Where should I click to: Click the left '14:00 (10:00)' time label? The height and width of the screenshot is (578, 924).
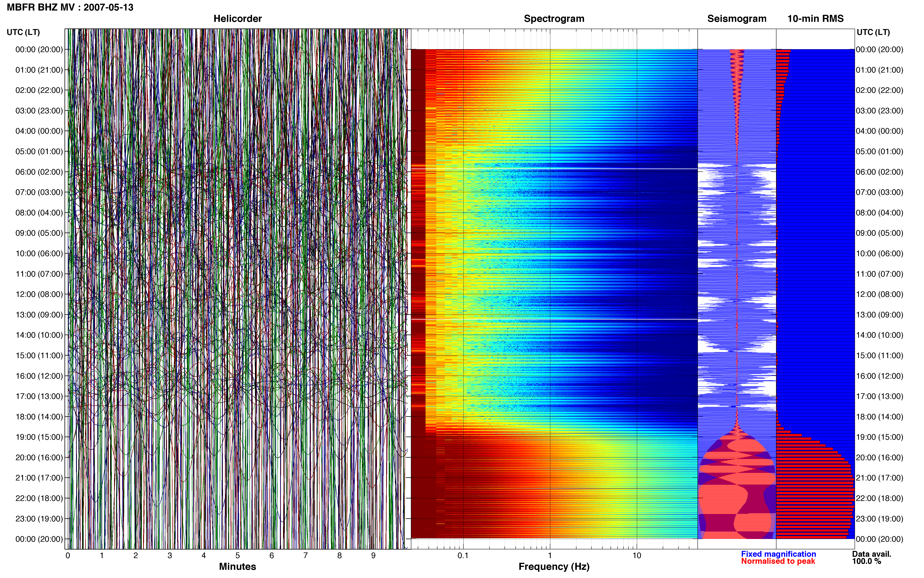(39, 335)
